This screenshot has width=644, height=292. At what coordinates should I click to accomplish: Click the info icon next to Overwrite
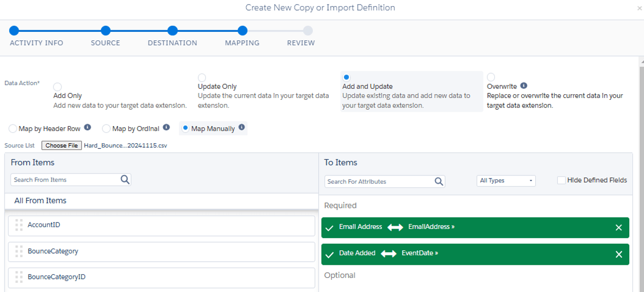pyautogui.click(x=524, y=86)
